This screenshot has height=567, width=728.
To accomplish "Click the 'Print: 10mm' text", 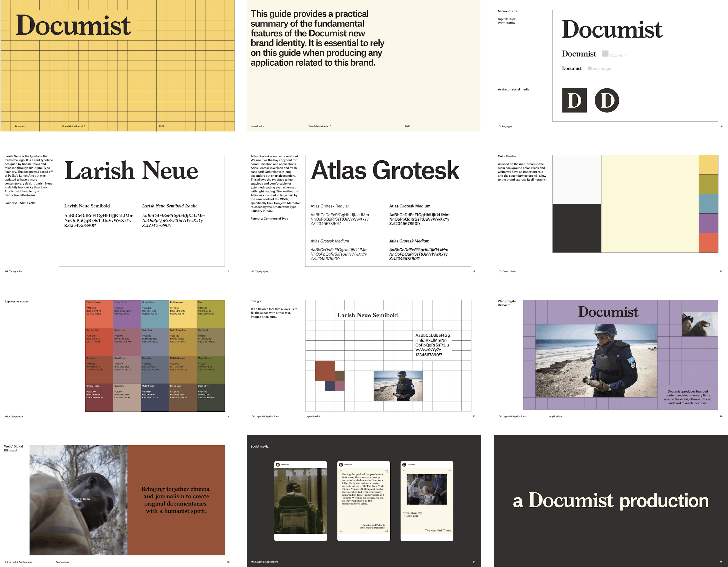I will [506, 23].
